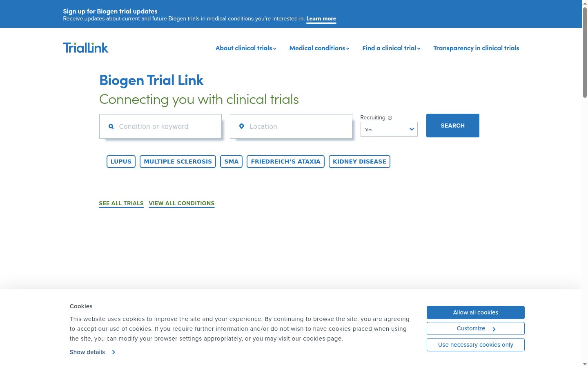Click the TrialLink logo

point(86,48)
